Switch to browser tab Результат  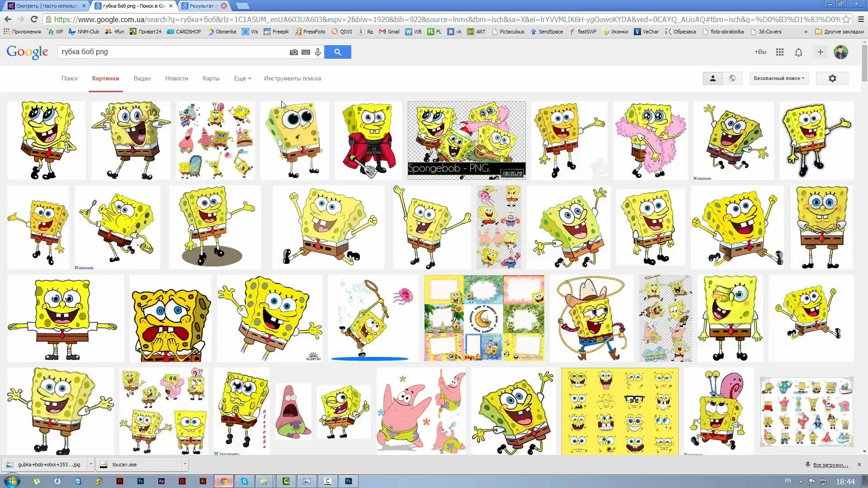pyautogui.click(x=204, y=6)
